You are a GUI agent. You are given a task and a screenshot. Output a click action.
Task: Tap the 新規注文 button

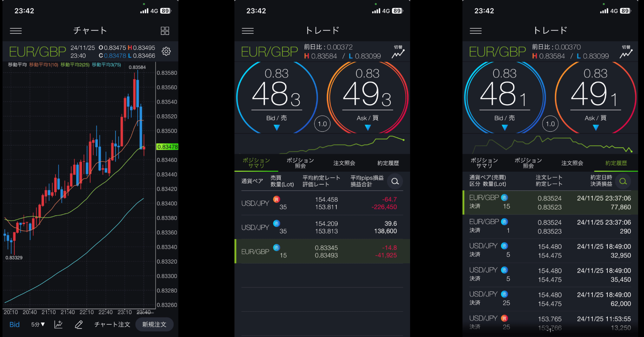pyautogui.click(x=154, y=324)
